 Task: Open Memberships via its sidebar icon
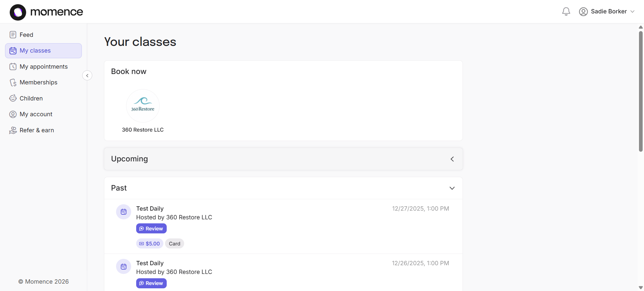click(13, 82)
